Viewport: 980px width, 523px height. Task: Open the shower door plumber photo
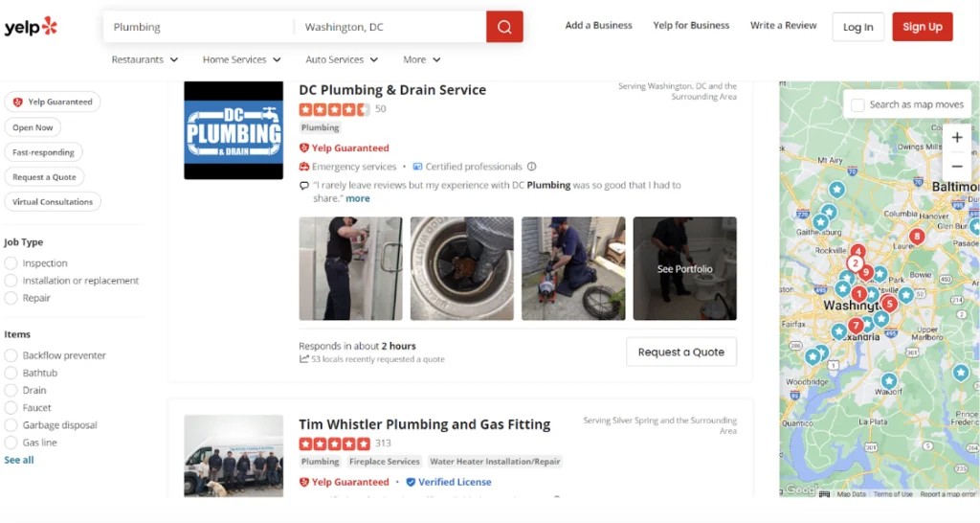pyautogui.click(x=350, y=268)
